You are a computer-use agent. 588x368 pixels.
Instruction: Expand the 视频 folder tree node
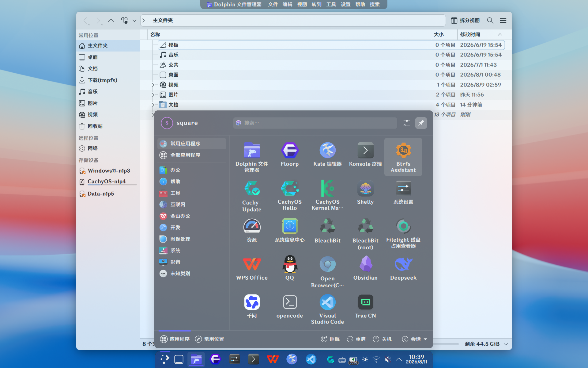pos(153,85)
